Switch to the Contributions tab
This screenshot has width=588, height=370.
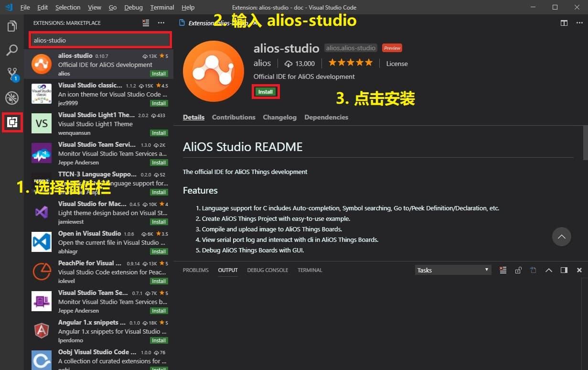[x=234, y=117]
